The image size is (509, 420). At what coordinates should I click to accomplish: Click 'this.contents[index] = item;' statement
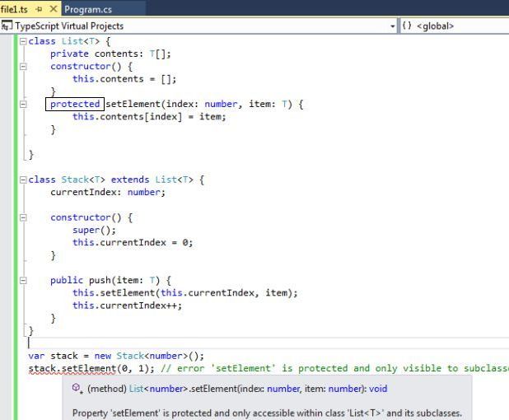149,116
